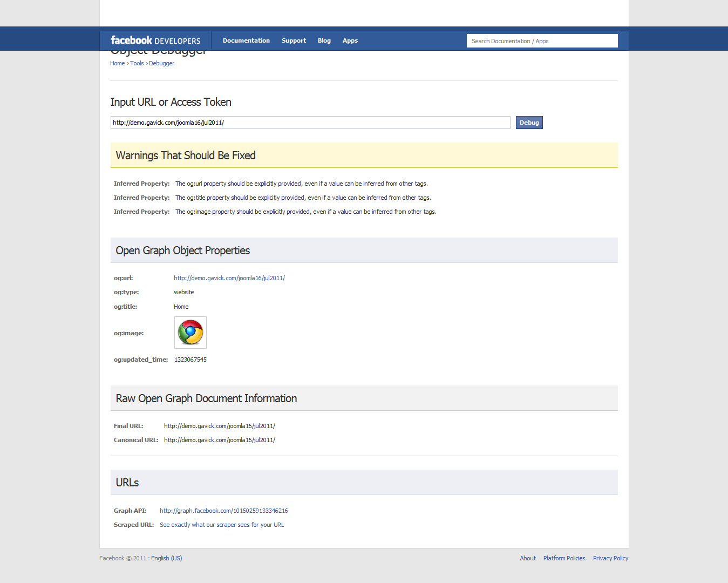Select the og:updated_time value 1323067545
728x583 pixels.
(x=190, y=360)
